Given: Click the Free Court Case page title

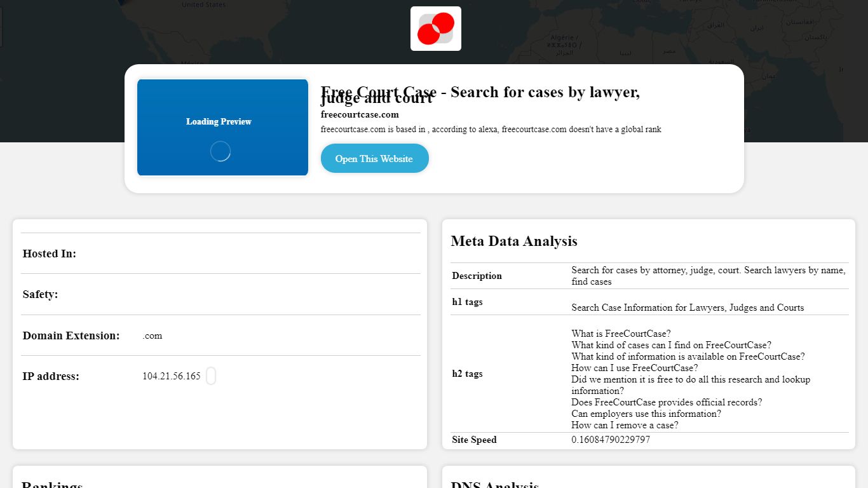Looking at the screenshot, I should (x=480, y=95).
